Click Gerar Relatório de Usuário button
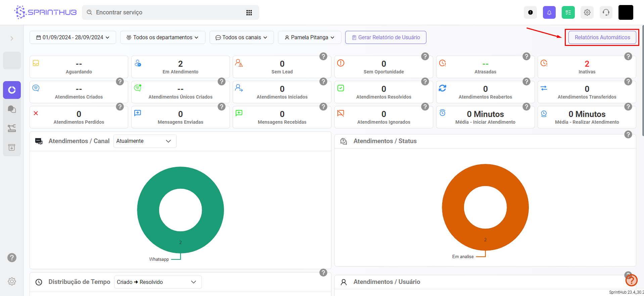Image resolution: width=644 pixels, height=296 pixels. pyautogui.click(x=385, y=38)
